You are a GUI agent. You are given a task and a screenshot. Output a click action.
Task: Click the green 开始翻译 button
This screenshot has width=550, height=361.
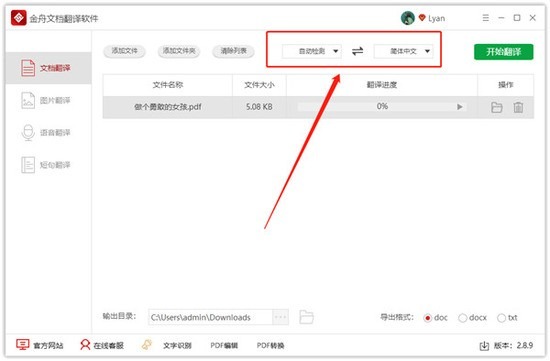pyautogui.click(x=504, y=52)
